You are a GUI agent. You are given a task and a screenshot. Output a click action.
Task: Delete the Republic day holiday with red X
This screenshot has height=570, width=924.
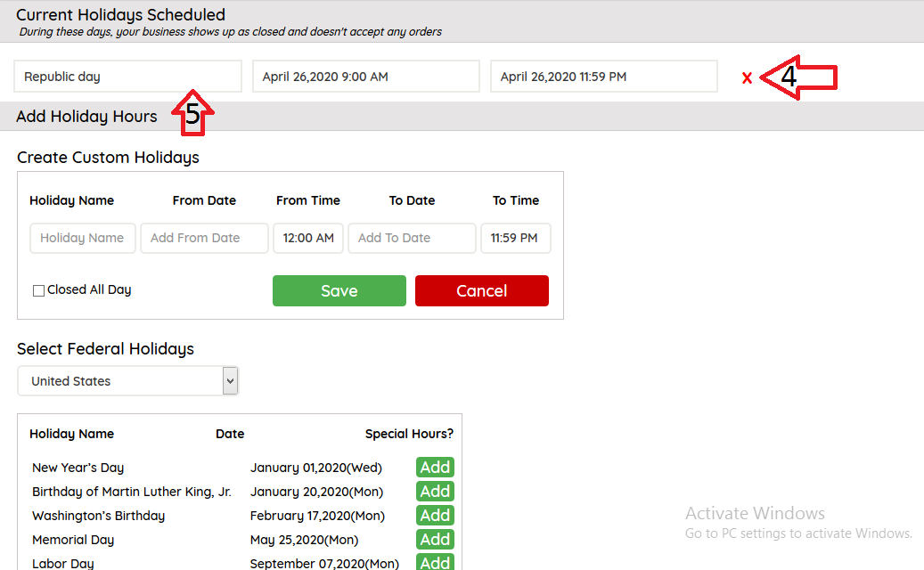click(747, 78)
